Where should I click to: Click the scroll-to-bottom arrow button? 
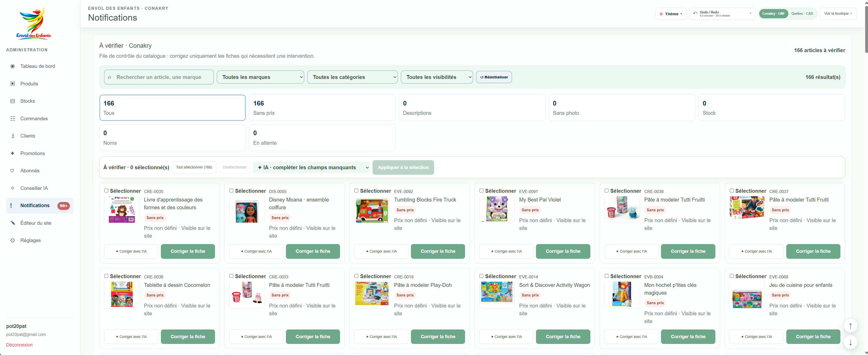pyautogui.click(x=850, y=343)
